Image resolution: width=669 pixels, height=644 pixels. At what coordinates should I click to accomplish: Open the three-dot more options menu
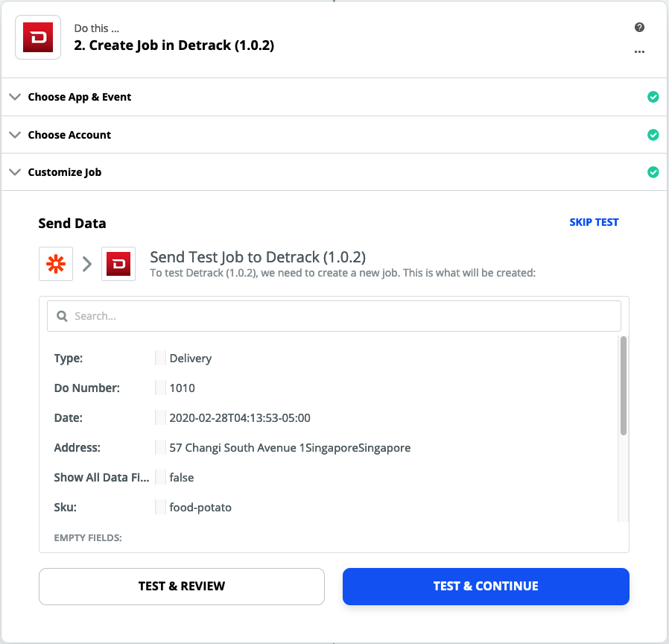[639, 51]
